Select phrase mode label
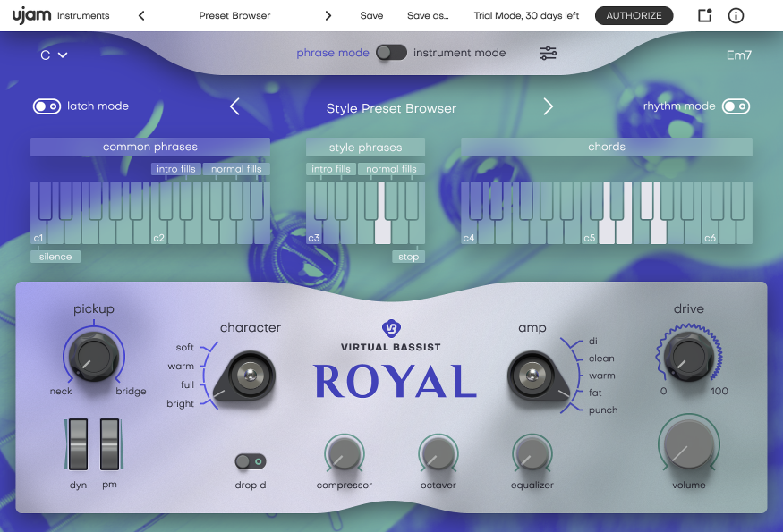783x532 pixels. coord(333,53)
